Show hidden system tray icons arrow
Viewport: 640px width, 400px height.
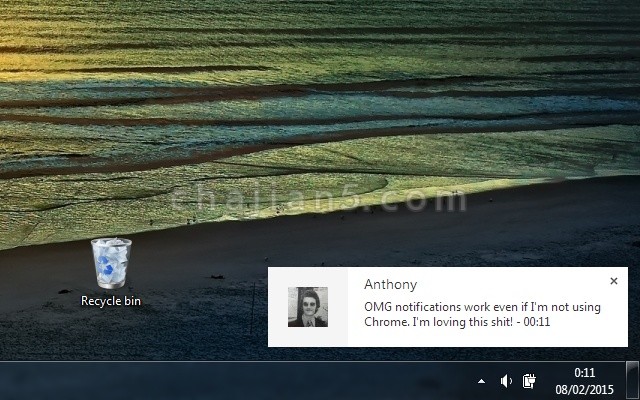click(x=482, y=381)
